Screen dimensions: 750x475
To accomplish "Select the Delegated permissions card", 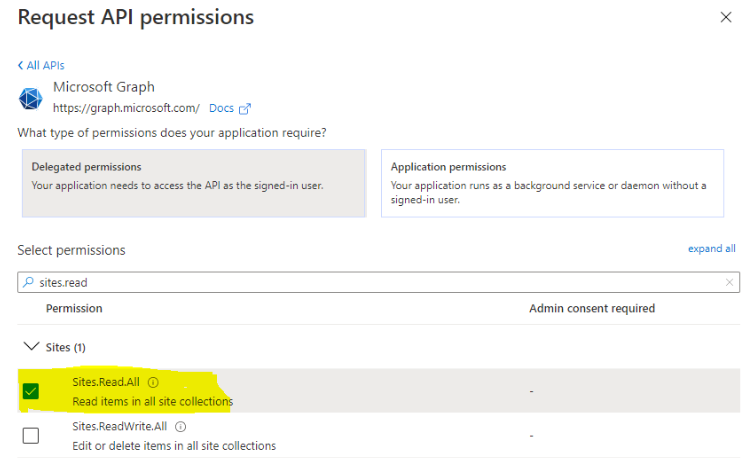I will (194, 183).
